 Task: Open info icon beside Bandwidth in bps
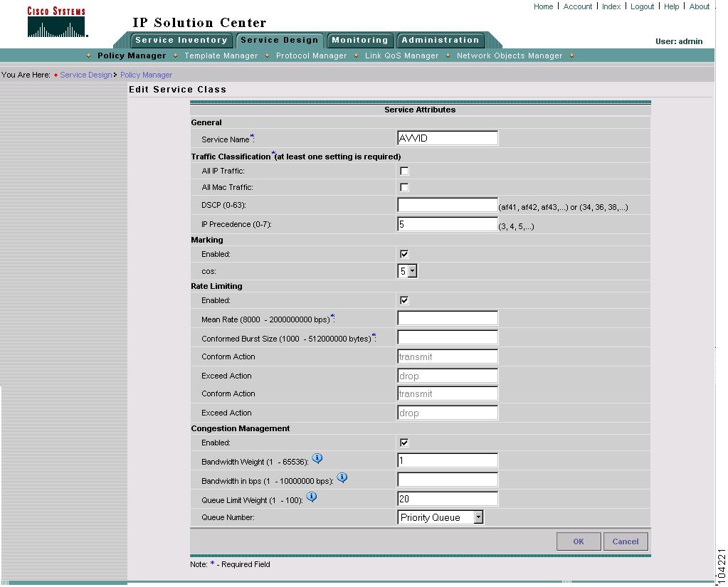point(342,477)
